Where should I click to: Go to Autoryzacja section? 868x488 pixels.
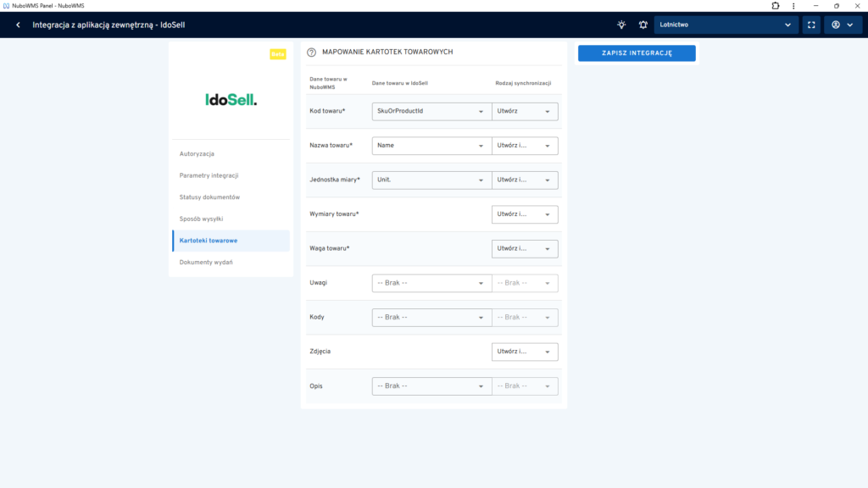pyautogui.click(x=197, y=153)
